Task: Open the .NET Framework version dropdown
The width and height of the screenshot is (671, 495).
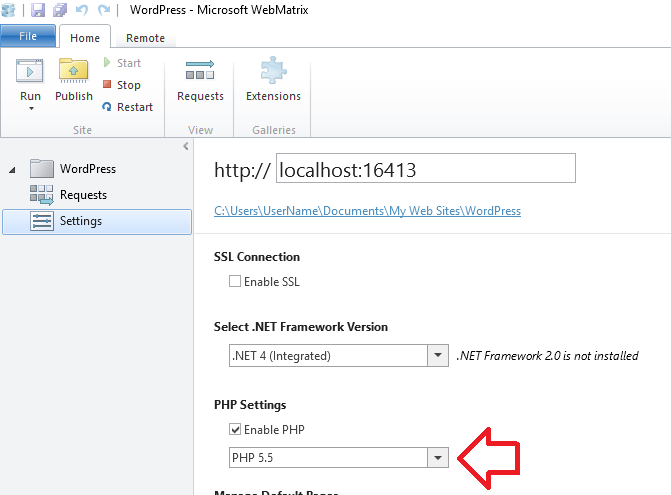Action: (x=438, y=356)
